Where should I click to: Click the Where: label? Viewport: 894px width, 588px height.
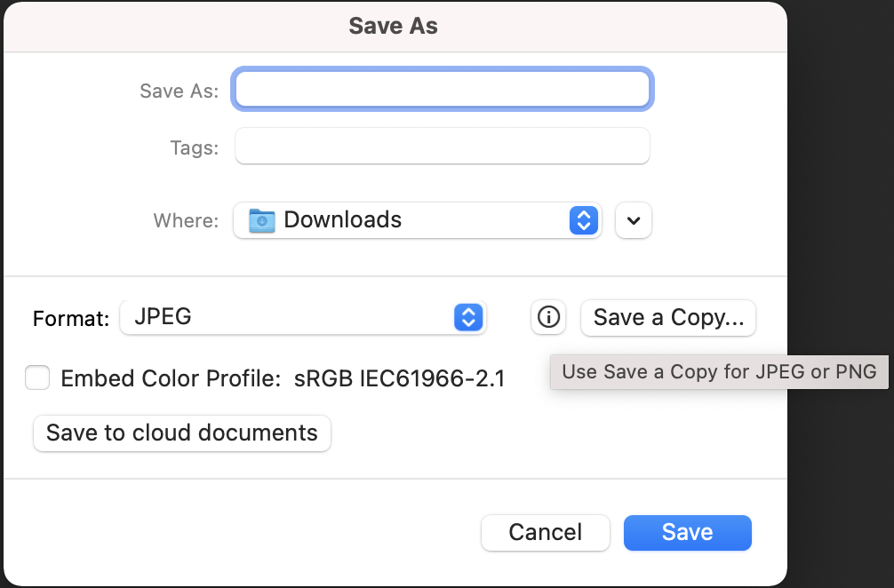point(186,221)
